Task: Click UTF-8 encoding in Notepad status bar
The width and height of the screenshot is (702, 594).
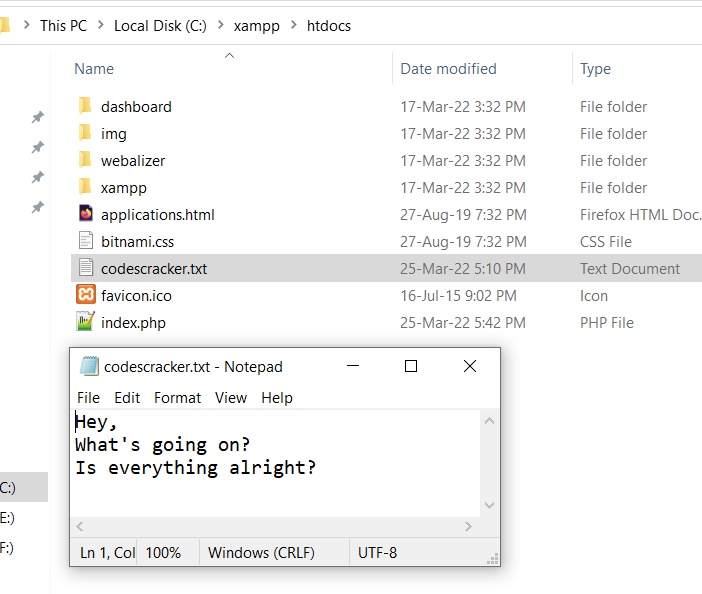Action: tap(377, 552)
